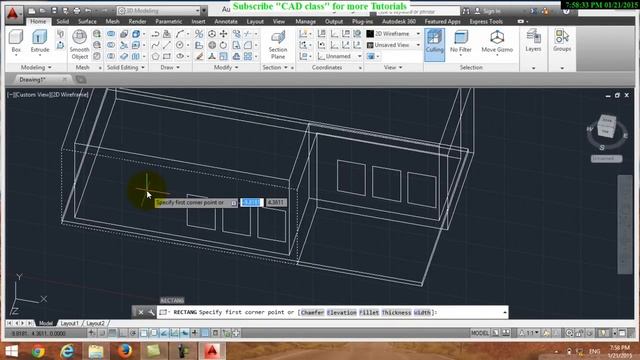Switch to the Render ribbon tab

pos(137,21)
